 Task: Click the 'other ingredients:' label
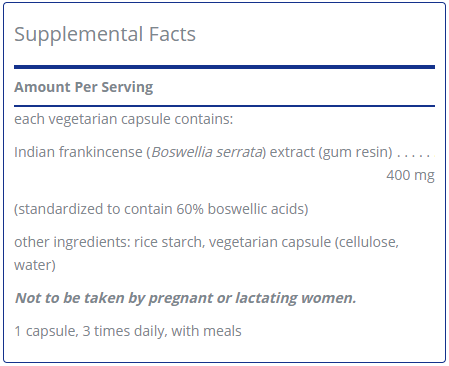click(x=72, y=242)
